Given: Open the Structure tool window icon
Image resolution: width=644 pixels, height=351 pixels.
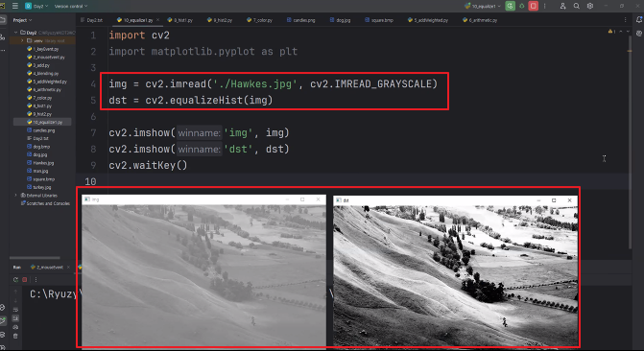Looking at the screenshot, I should (x=3, y=37).
